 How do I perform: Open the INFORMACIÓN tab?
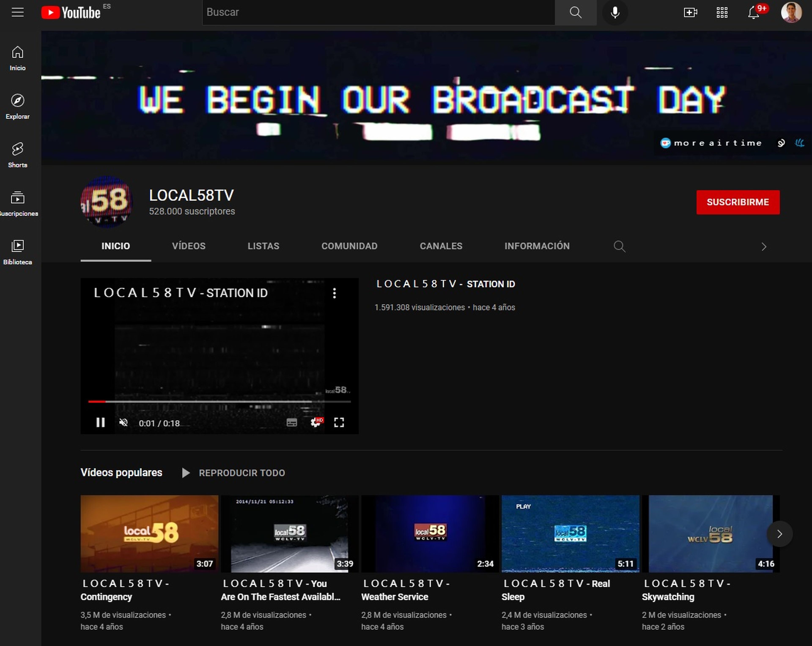537,246
